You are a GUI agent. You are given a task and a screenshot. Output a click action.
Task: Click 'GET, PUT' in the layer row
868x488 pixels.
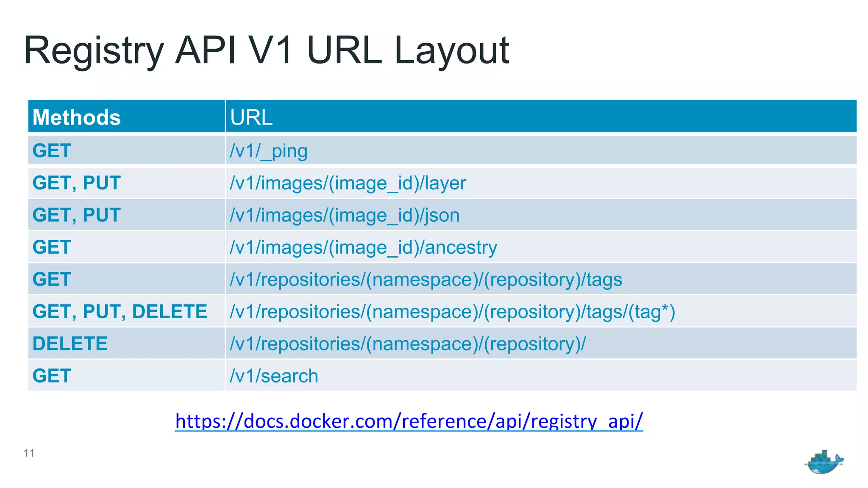tap(126, 183)
